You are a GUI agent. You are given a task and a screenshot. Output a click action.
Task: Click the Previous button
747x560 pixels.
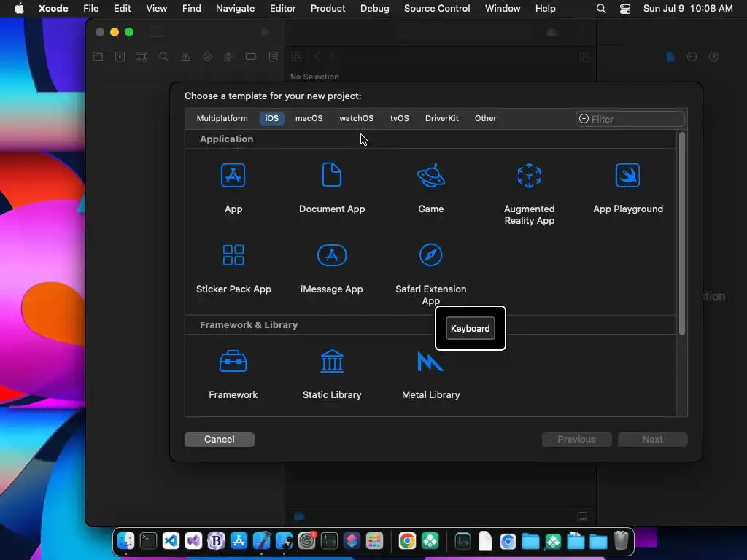point(576,439)
